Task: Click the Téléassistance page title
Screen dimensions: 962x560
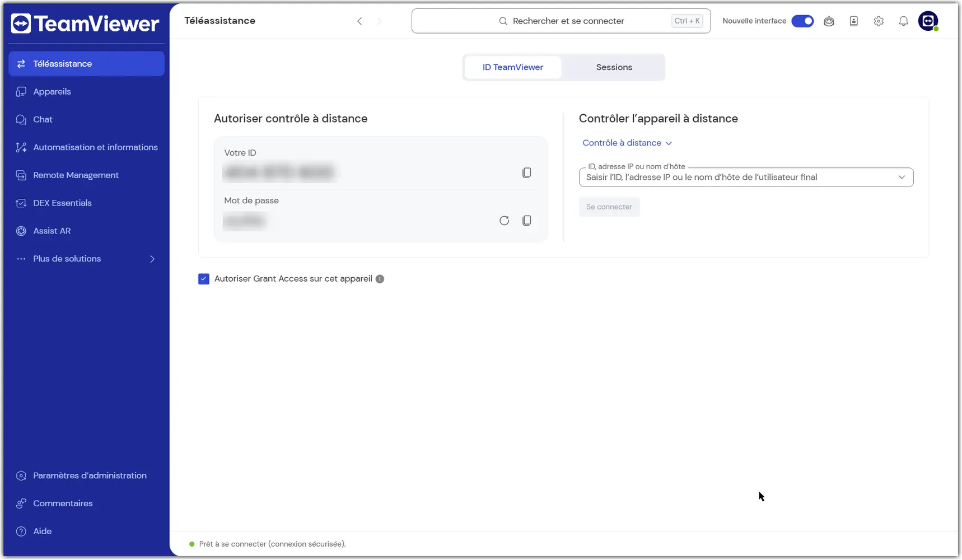Action: pyautogui.click(x=220, y=21)
